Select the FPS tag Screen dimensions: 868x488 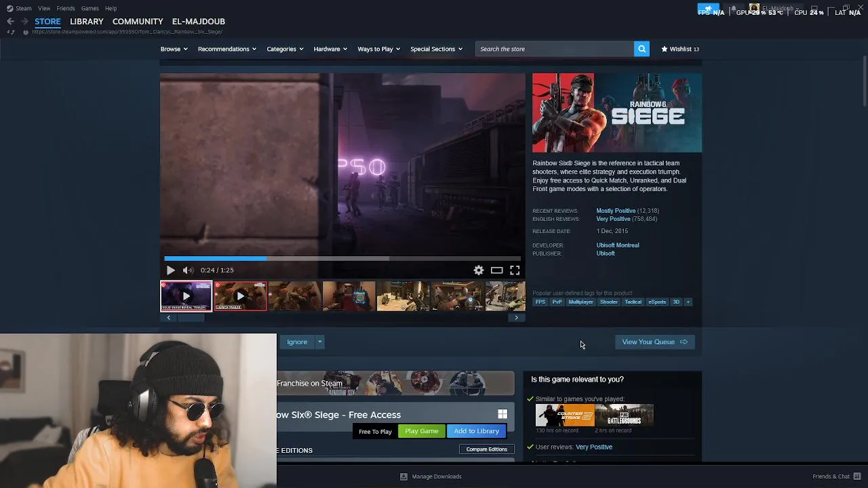click(540, 302)
